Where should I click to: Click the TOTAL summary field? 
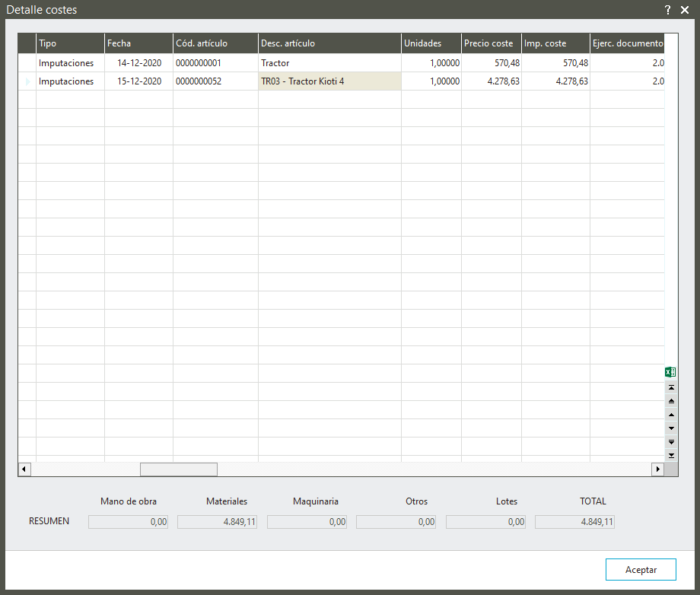coord(574,522)
